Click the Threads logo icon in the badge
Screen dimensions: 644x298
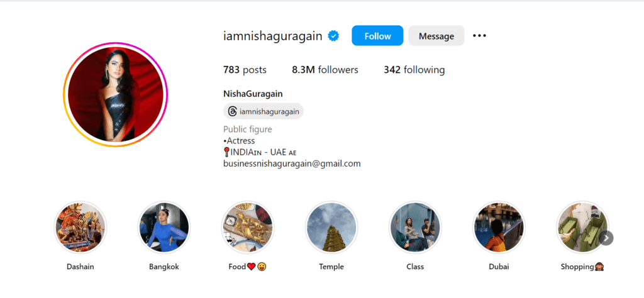233,111
